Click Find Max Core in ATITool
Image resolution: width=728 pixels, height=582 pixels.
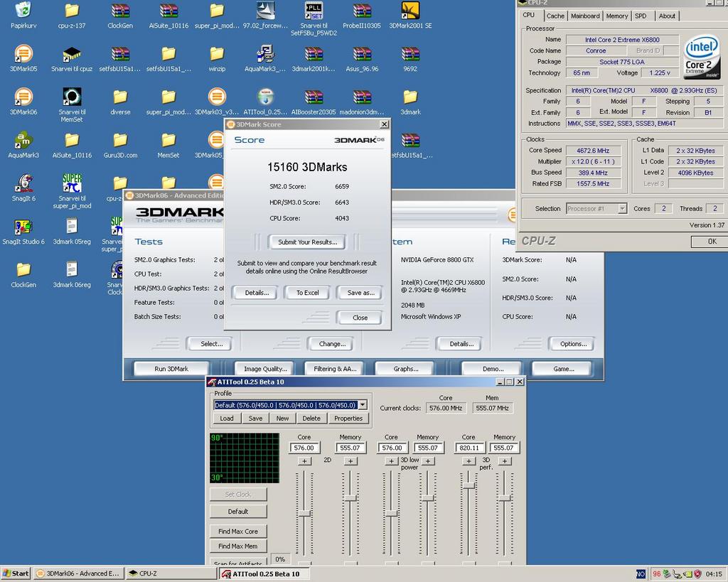coord(238,531)
